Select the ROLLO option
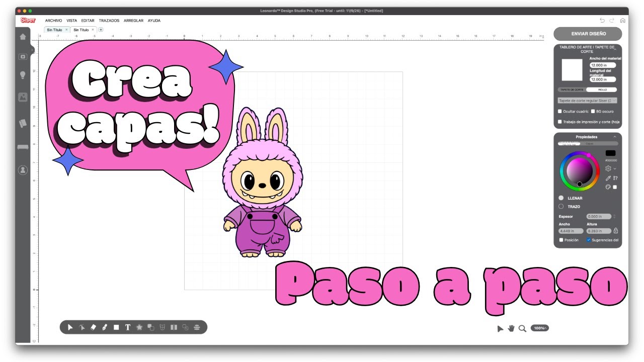 (x=602, y=89)
